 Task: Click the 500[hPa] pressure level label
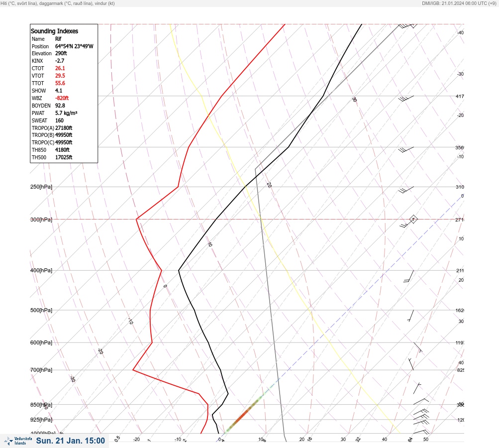click(41, 311)
